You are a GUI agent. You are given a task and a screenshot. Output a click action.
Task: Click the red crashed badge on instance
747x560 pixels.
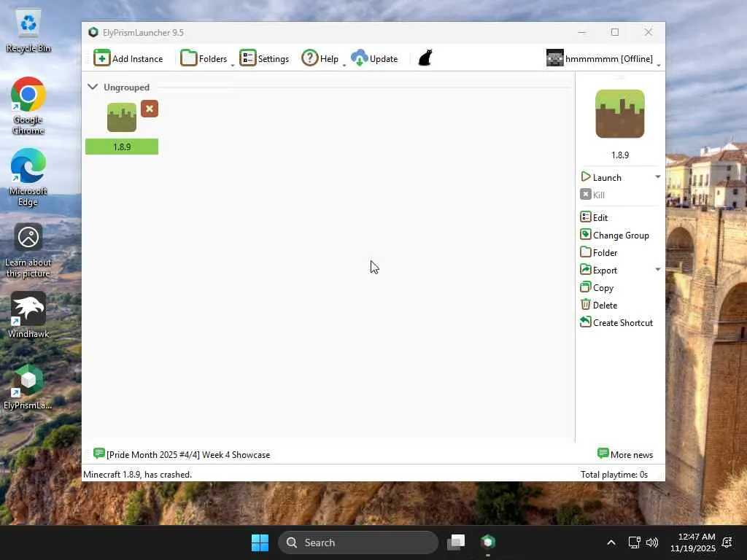[150, 109]
